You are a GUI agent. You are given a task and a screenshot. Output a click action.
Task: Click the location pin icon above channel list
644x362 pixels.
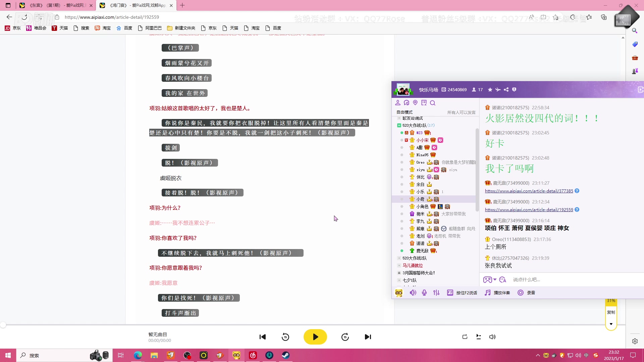415,103
